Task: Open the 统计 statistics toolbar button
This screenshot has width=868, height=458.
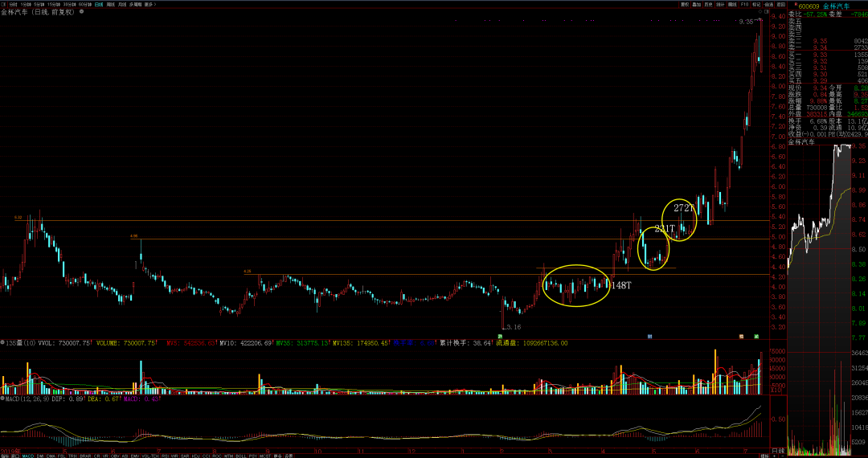Action: [720, 5]
